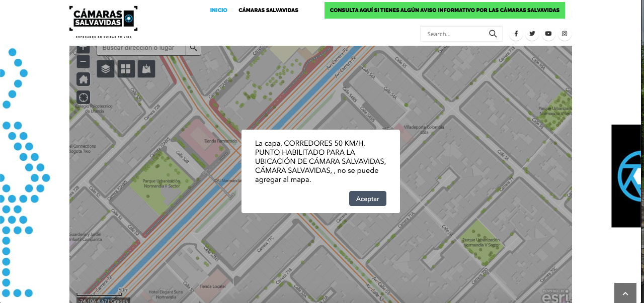Click the green Consulta aquí aviso banner
644x303 pixels.
tap(444, 10)
